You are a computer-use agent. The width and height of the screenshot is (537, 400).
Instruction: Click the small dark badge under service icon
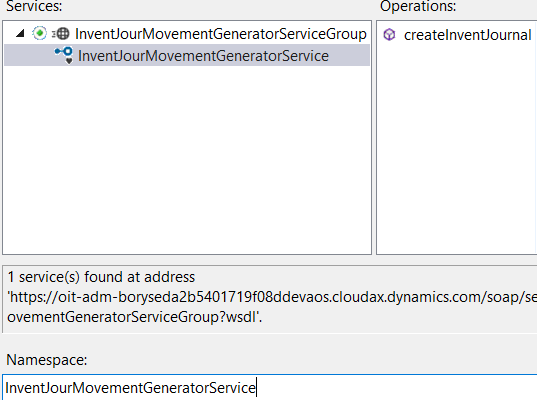[x=69, y=61]
